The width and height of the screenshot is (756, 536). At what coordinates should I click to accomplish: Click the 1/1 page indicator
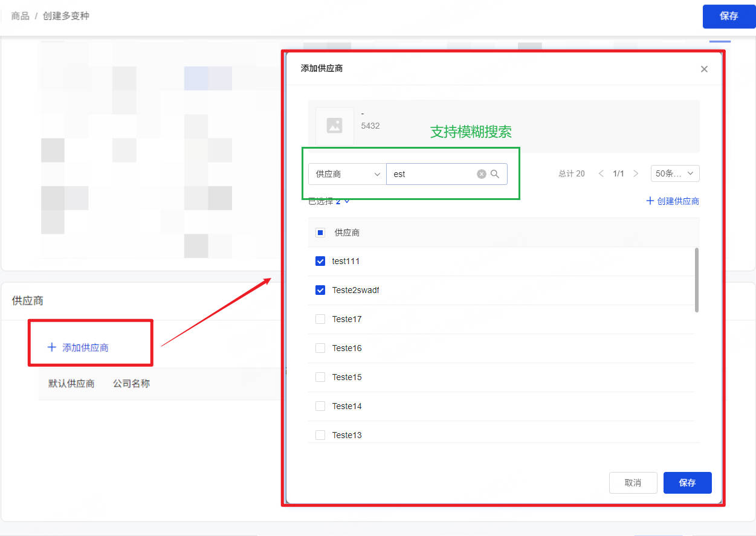click(618, 173)
